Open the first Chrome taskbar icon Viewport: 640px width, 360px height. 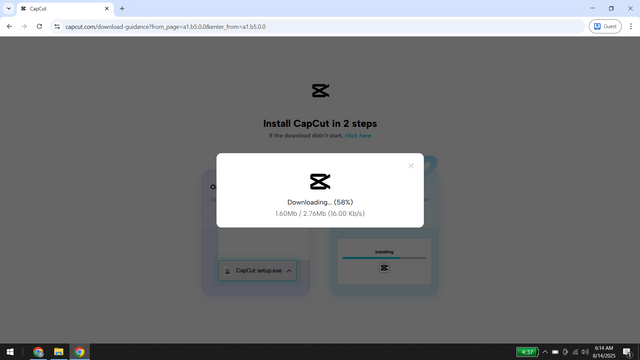coord(38,352)
